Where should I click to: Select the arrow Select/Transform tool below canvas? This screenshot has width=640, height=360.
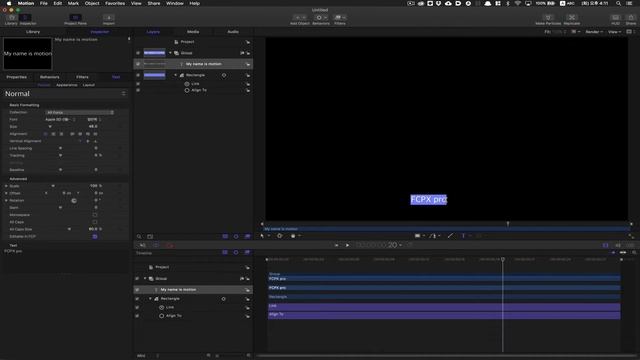(x=262, y=236)
